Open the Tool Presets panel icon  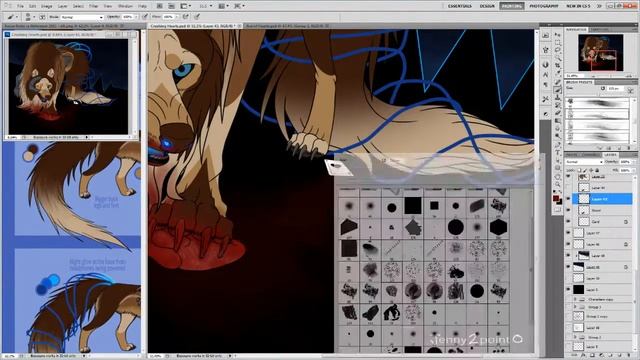tap(546, 99)
